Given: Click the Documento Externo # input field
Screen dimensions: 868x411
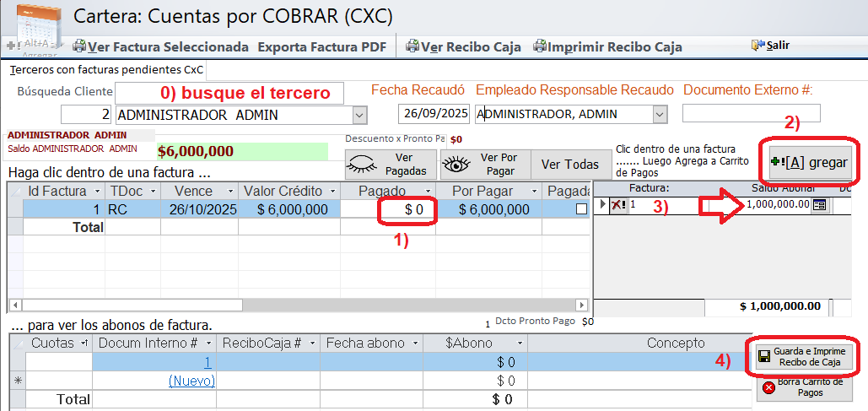Looking at the screenshot, I should click(x=751, y=113).
